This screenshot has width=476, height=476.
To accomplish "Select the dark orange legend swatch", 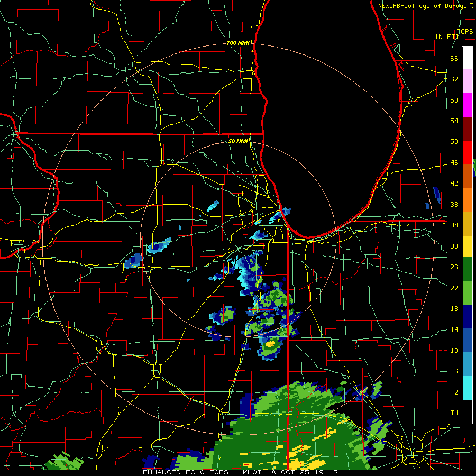I will [467, 176].
